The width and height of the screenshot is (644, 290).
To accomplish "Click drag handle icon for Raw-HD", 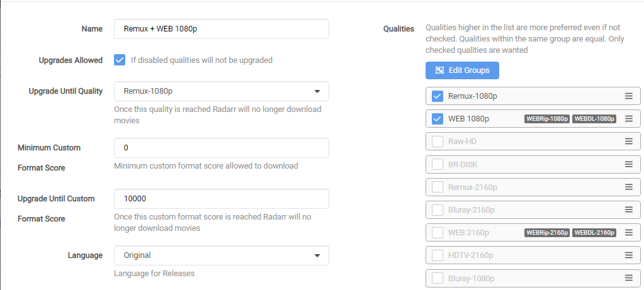I will coord(628,142).
